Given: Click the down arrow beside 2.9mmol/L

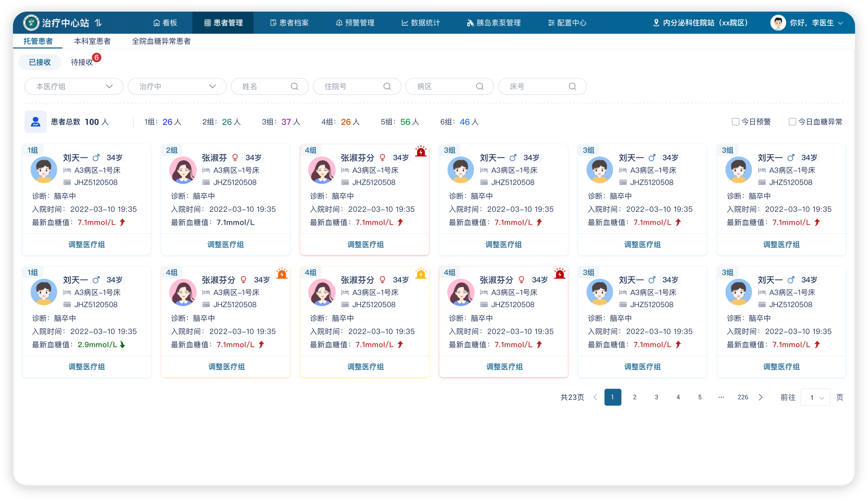Looking at the screenshot, I should (122, 345).
